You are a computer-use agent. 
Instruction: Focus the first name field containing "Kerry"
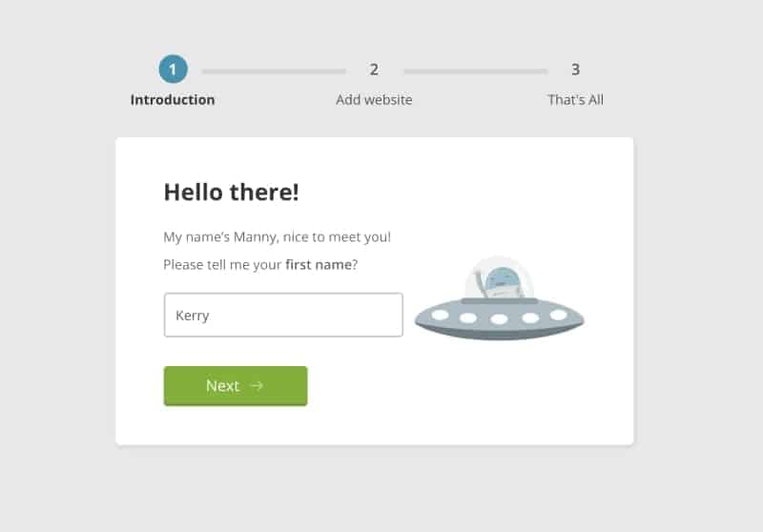tap(283, 315)
